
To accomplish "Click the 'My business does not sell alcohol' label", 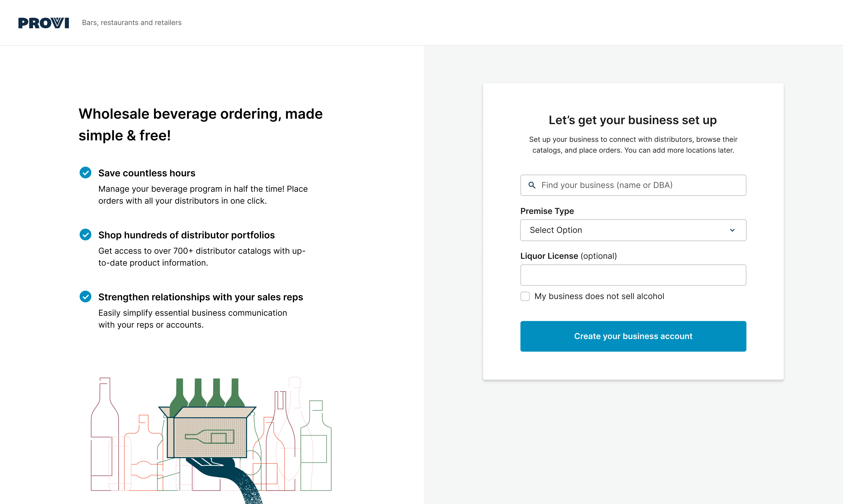I will [599, 296].
